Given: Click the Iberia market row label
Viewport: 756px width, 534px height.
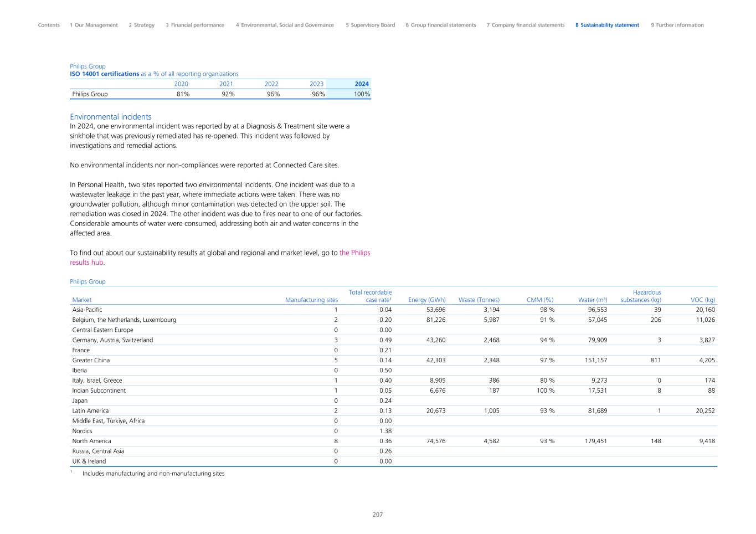Looking at the screenshot, I should pos(79,370).
